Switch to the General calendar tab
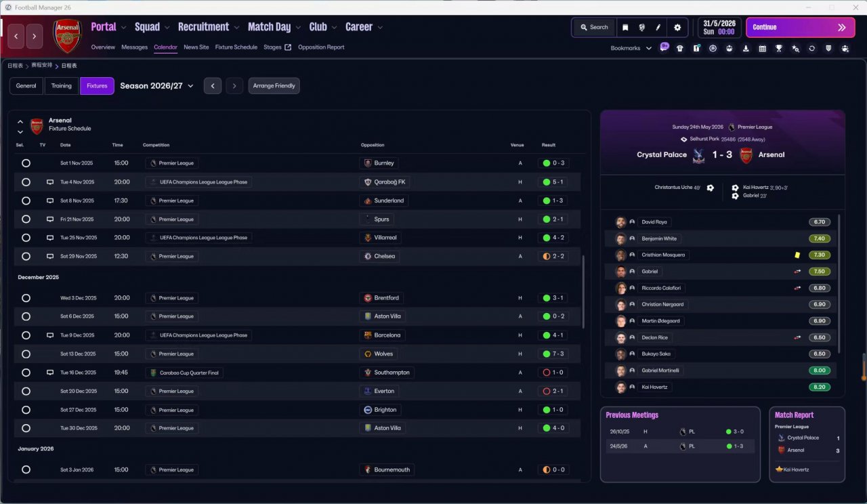The width and height of the screenshot is (867, 504). tap(26, 86)
